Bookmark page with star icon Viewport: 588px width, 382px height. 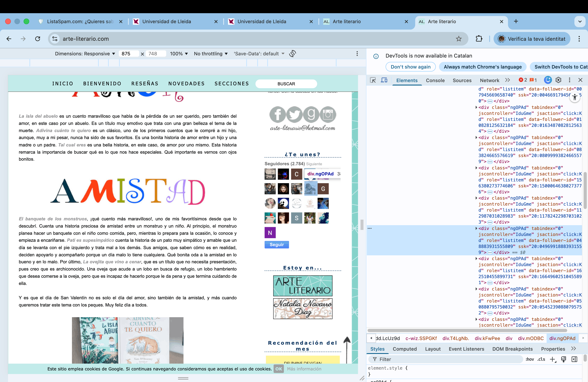tap(459, 39)
